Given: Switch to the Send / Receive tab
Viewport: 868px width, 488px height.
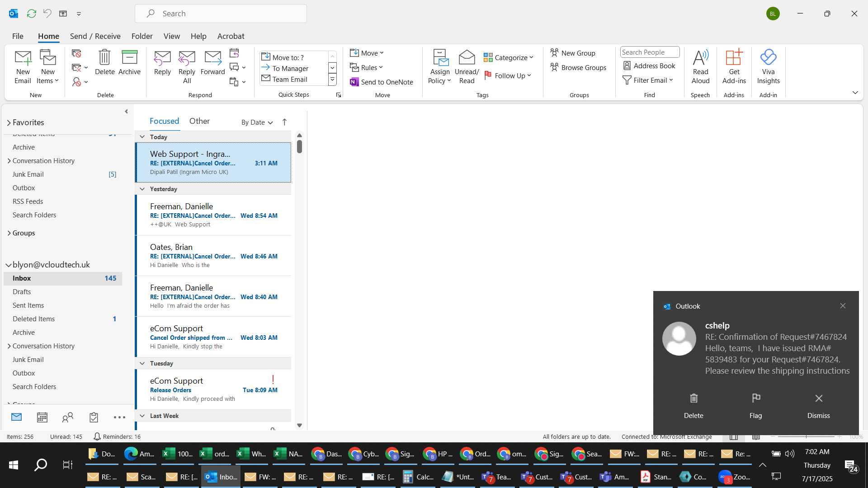Looking at the screenshot, I should click(x=95, y=36).
